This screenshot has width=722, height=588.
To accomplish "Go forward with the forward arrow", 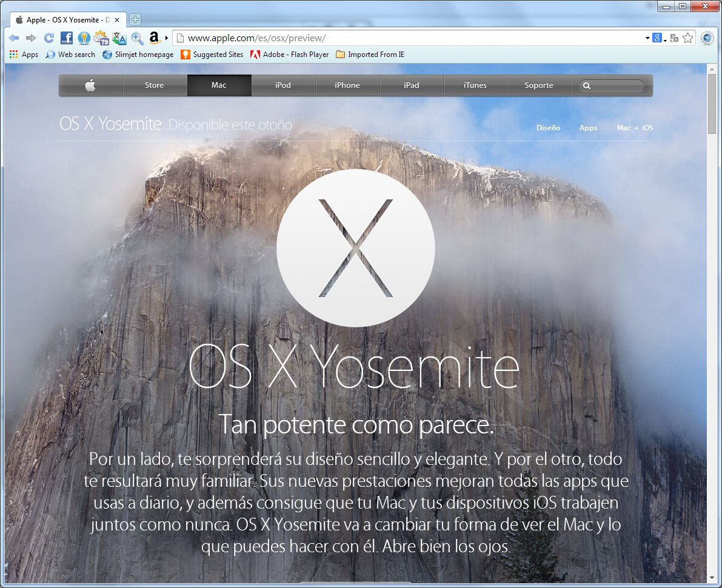I will (31, 38).
